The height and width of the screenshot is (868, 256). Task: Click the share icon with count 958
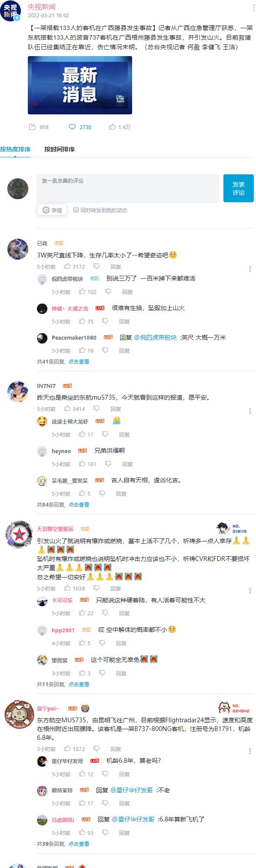point(32,127)
